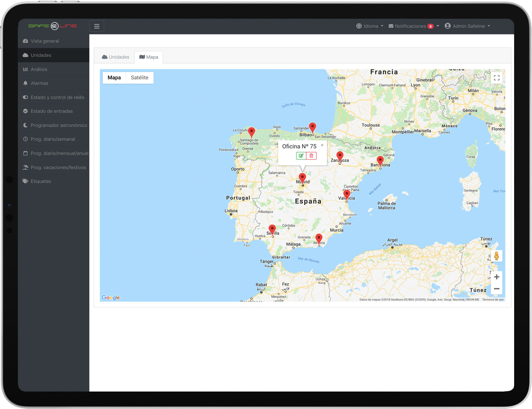The width and height of the screenshot is (532, 409).
Task: Open the Notificaciones dropdown
Action: tap(414, 26)
